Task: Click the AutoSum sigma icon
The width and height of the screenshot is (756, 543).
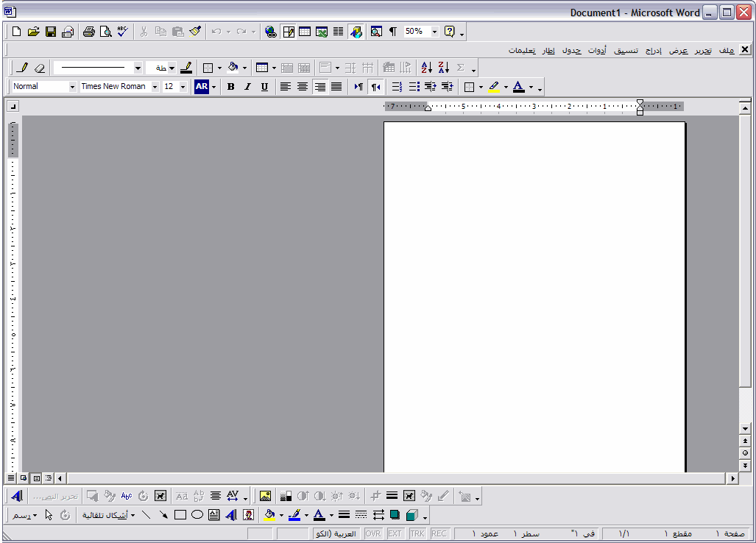Action: coord(461,68)
